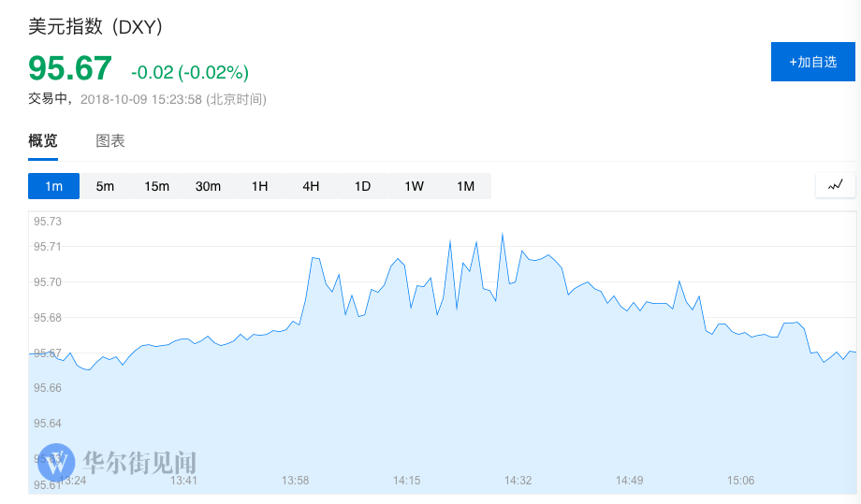Viewport: 861px width, 504px height.
Task: Click the Wallstreetcn watermark logo
Action: (x=56, y=462)
